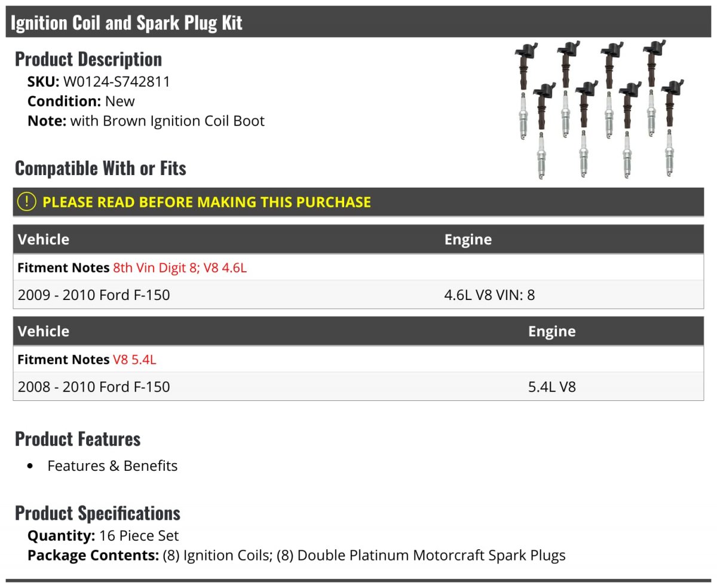The width and height of the screenshot is (717, 588).
Task: Click the first table's Vehicle column header
Action: point(44,240)
